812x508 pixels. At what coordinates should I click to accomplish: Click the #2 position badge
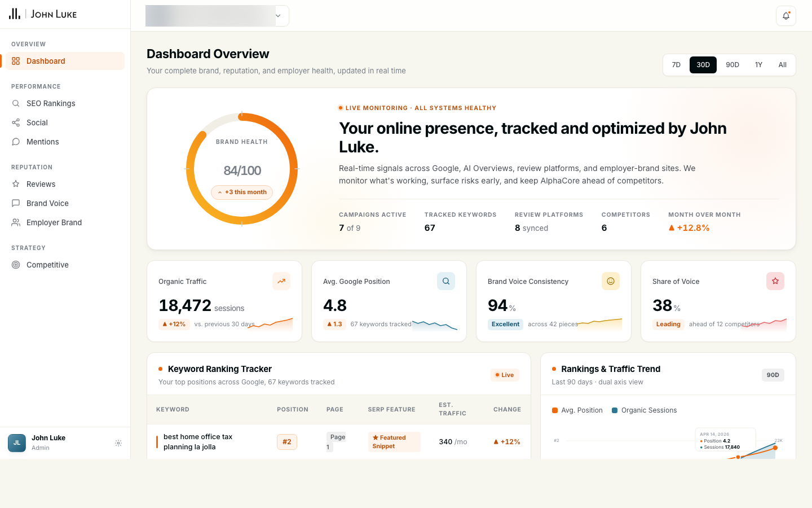tap(287, 442)
